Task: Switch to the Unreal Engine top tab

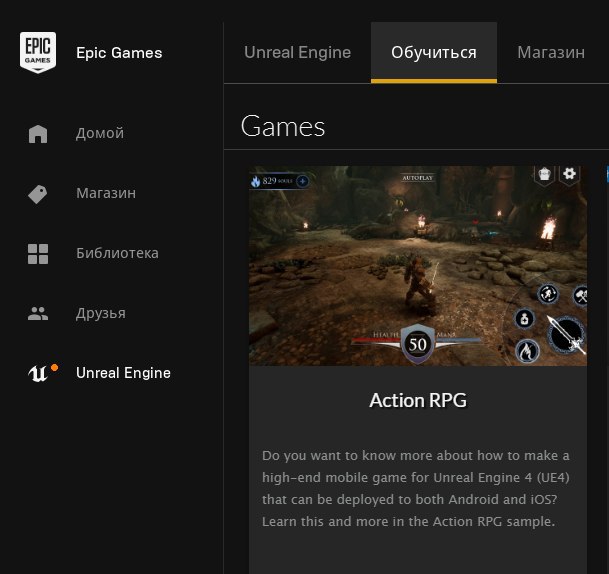Action: (x=298, y=52)
